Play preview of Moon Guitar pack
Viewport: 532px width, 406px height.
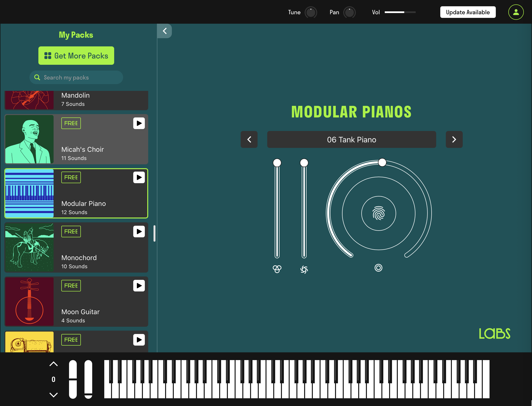click(139, 286)
